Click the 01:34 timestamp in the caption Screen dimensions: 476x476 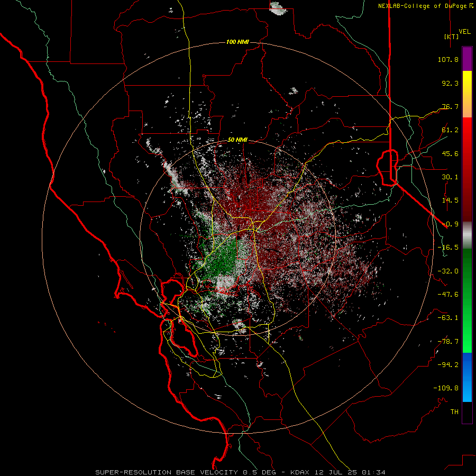point(374,472)
